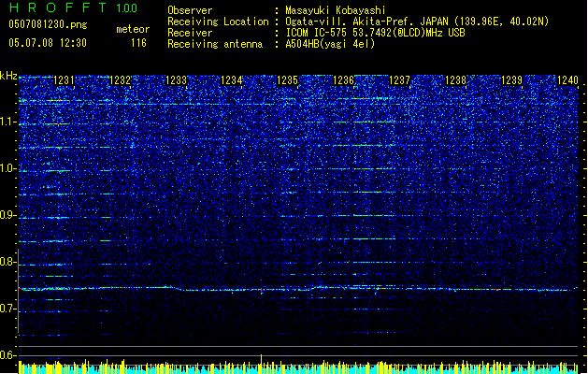Click the 0.7 kHz axis label
Image resolution: width=588 pixels, height=374 pixels.
tap(7, 309)
